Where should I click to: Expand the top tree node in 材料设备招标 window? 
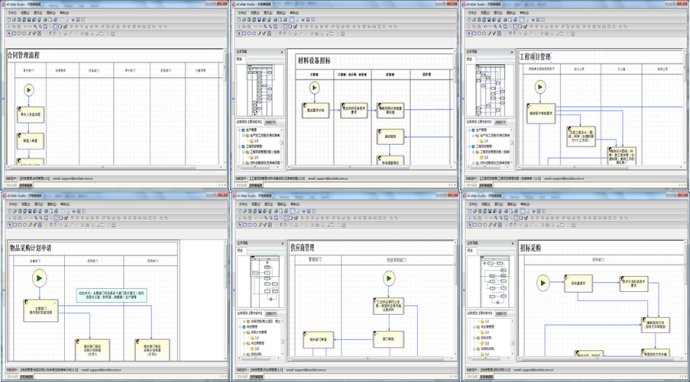tap(239, 131)
